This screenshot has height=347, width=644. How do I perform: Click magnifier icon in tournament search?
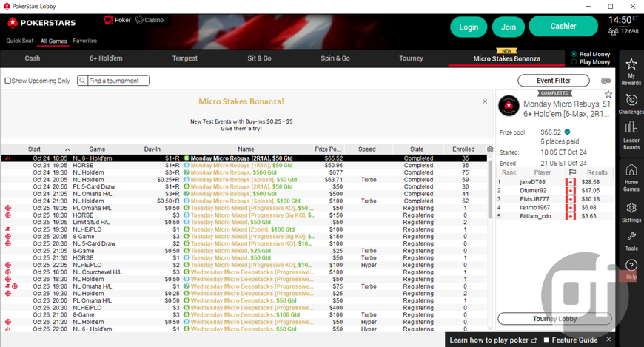click(x=83, y=81)
